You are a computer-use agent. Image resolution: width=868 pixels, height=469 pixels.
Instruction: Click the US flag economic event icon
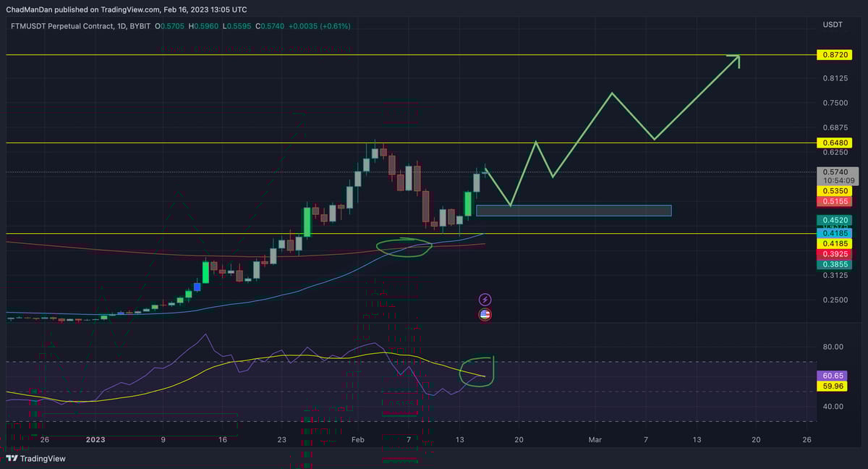tap(485, 314)
